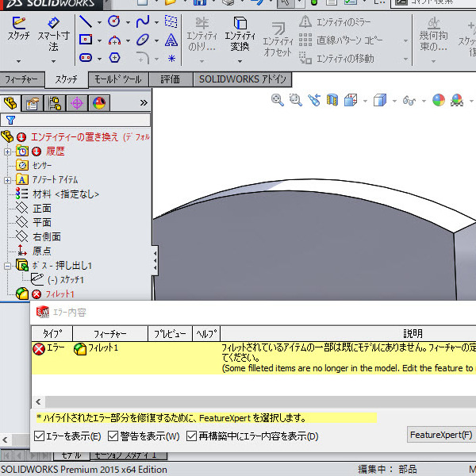Viewport: 476px width, 476px height.
Task: Select the Corner Rectangle tool
Action: pyautogui.click(x=86, y=40)
